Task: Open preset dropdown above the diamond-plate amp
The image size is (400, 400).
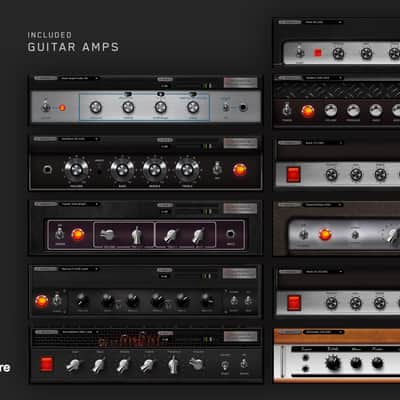Action: click(x=323, y=78)
